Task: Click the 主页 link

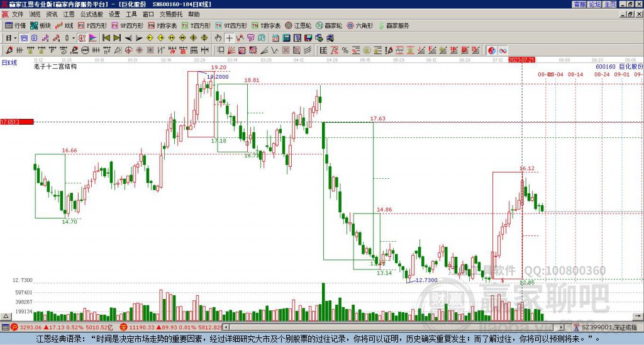Action: coord(610,4)
